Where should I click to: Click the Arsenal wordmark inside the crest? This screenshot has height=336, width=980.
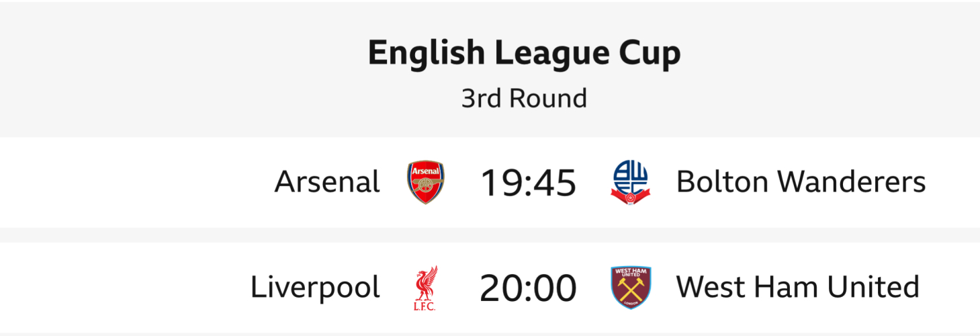tap(426, 172)
